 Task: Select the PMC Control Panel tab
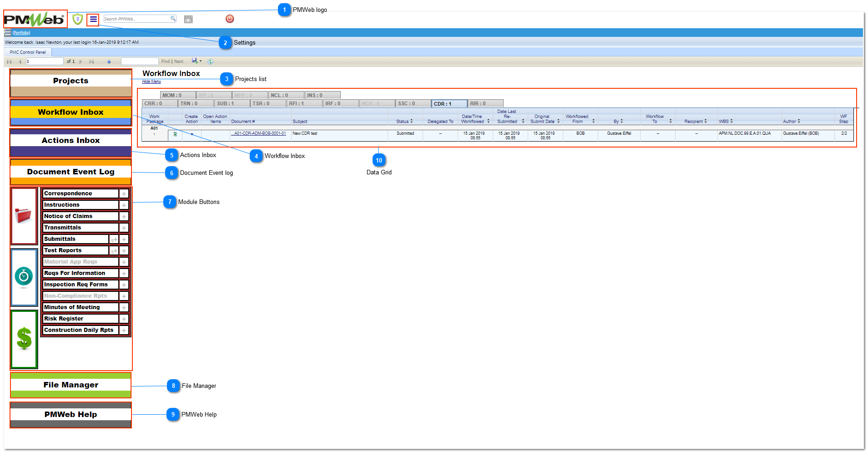tap(28, 52)
